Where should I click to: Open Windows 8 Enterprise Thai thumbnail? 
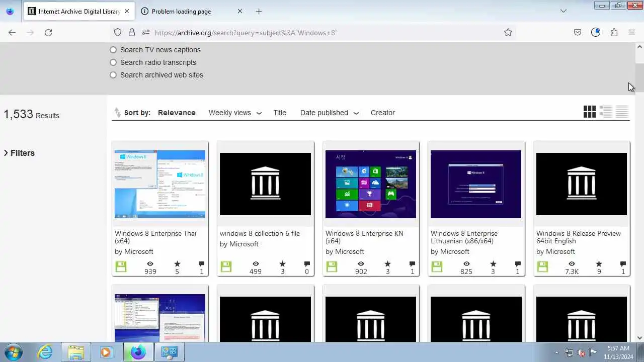coord(160,184)
